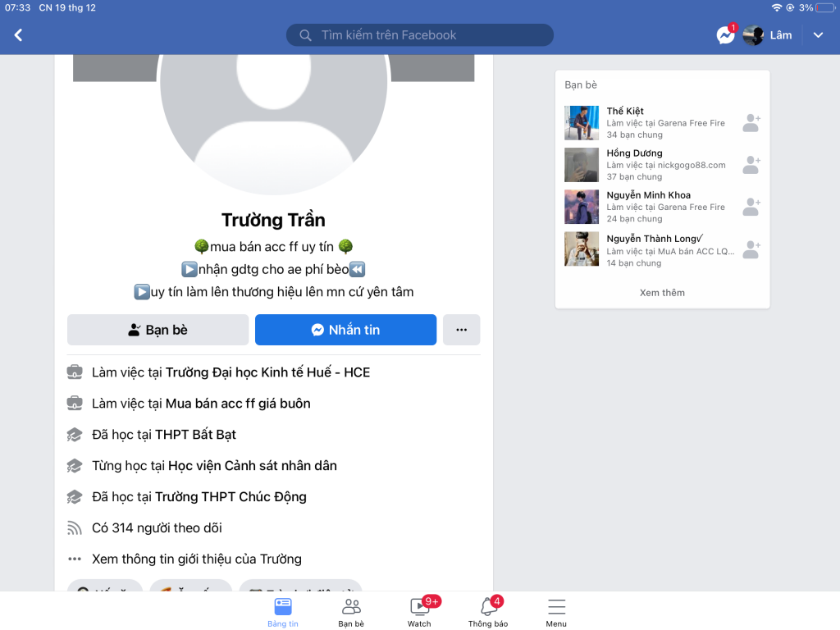
Task: Open Messenger from the top bar
Action: [726, 34]
